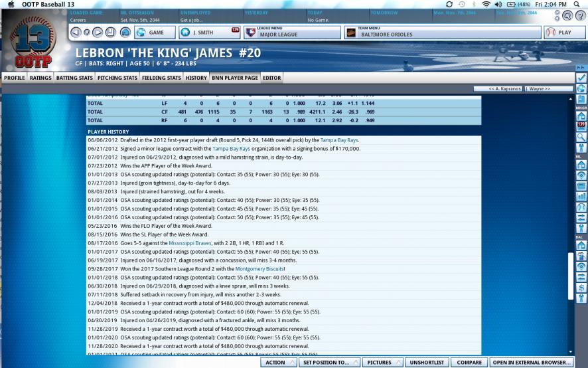This screenshot has height=368, width=588.
Task: Click the back navigation arrow icon
Action: pyautogui.click(x=75, y=32)
